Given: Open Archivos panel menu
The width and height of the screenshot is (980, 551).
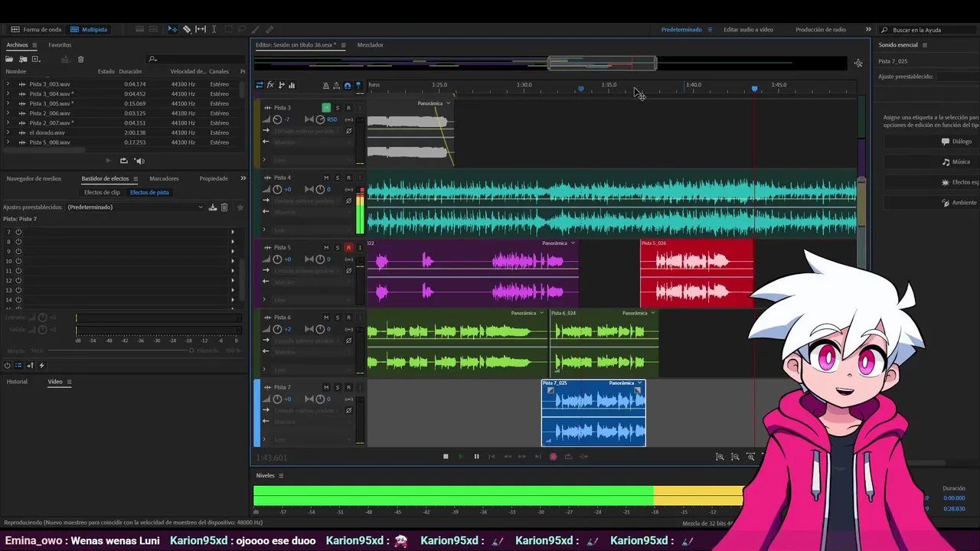Looking at the screenshot, I should click(x=34, y=45).
